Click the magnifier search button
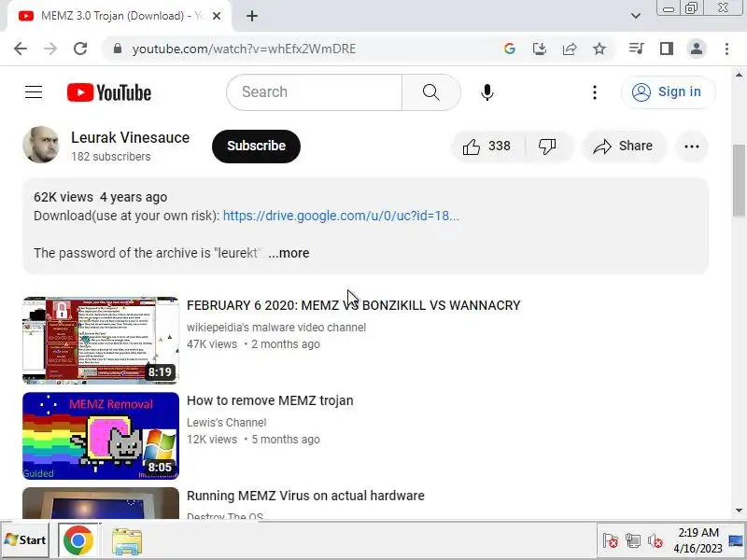The width and height of the screenshot is (747, 560). tap(431, 91)
